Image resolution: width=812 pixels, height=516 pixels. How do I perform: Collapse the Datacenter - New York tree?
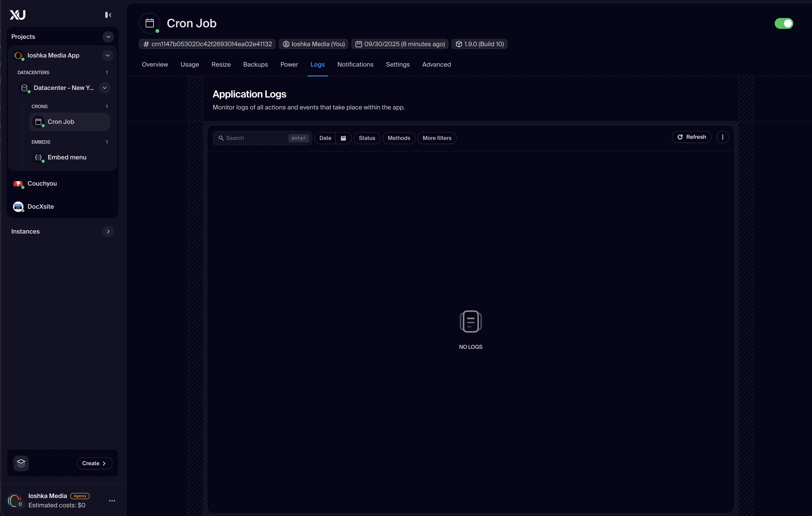click(105, 88)
